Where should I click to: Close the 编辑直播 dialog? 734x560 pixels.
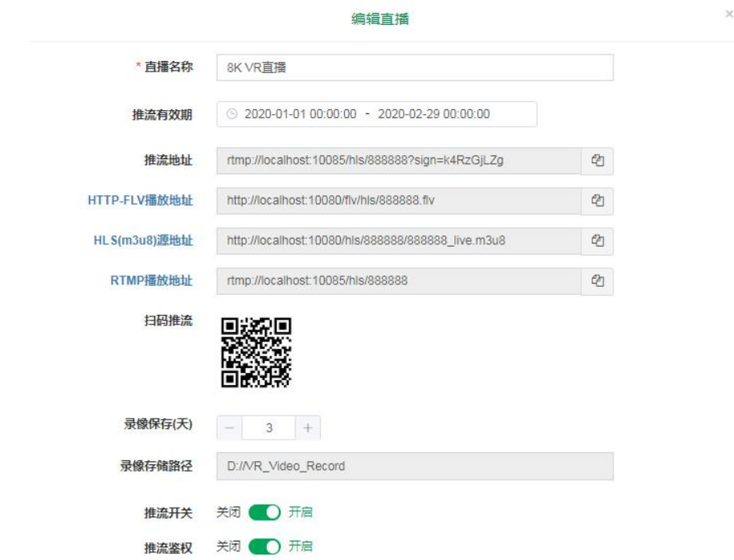tap(729, 14)
